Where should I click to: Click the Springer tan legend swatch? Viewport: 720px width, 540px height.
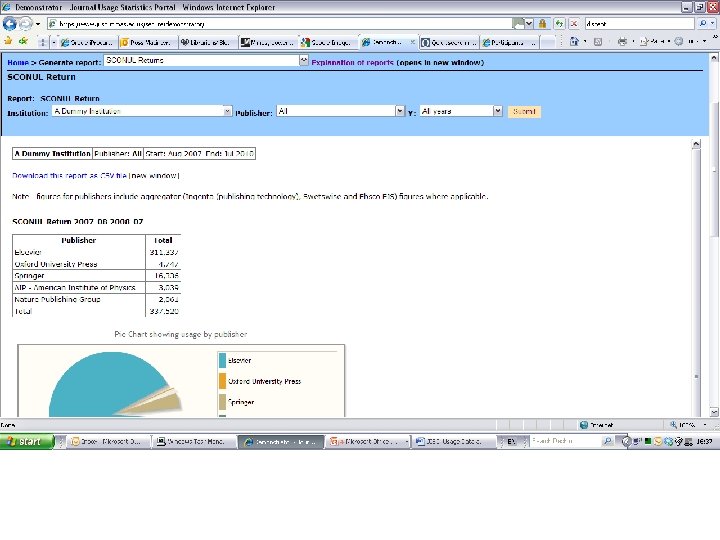pyautogui.click(x=222, y=402)
